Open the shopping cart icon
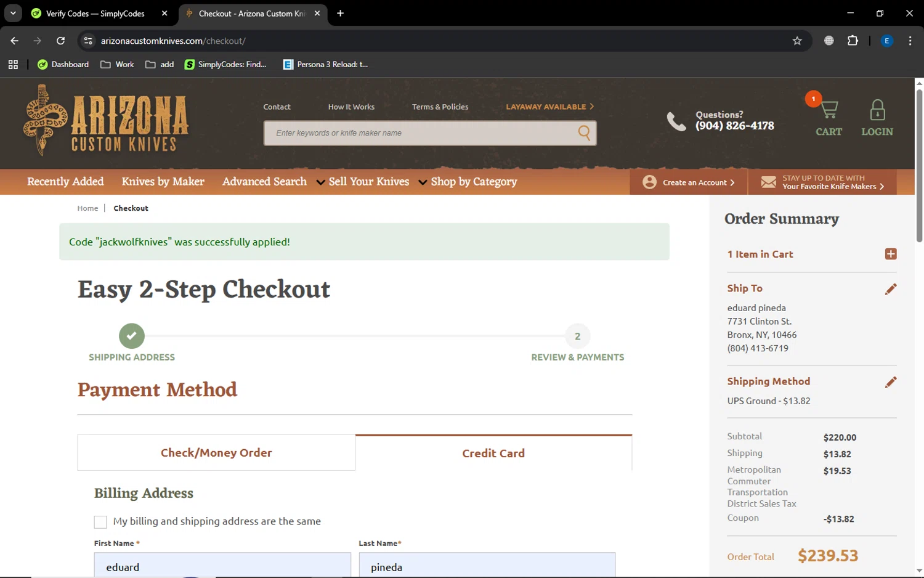This screenshot has height=578, width=924. click(x=829, y=110)
